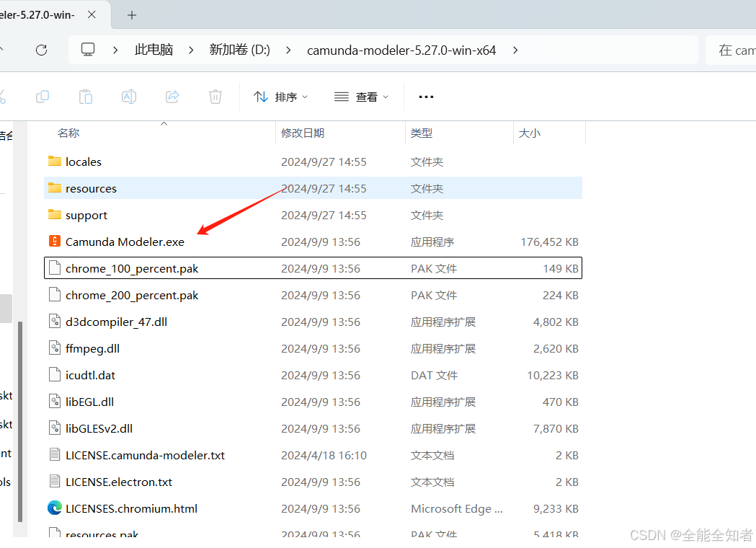Select file name LICENSES.chromium.html

tap(131, 508)
